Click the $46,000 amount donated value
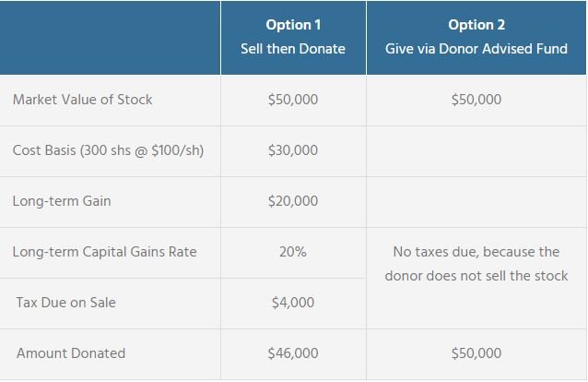 click(x=293, y=353)
